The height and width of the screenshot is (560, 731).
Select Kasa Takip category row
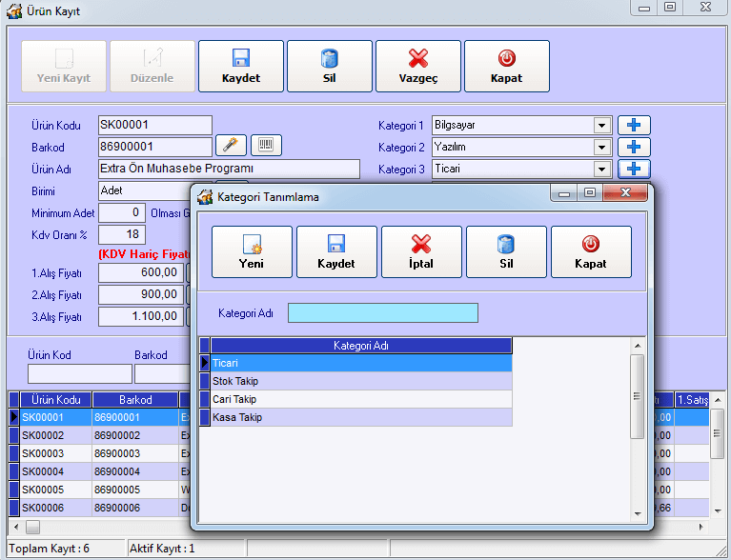tap(361, 417)
